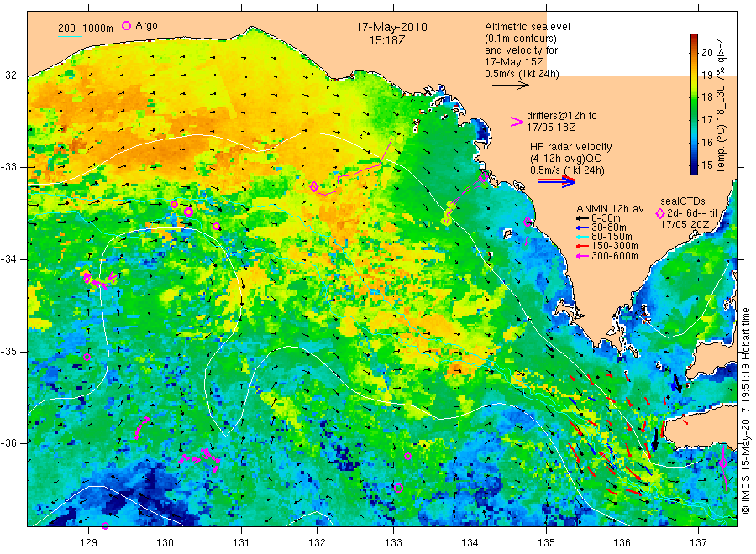Select Argo float circle near 130.7°E 33.6°S

217,227
